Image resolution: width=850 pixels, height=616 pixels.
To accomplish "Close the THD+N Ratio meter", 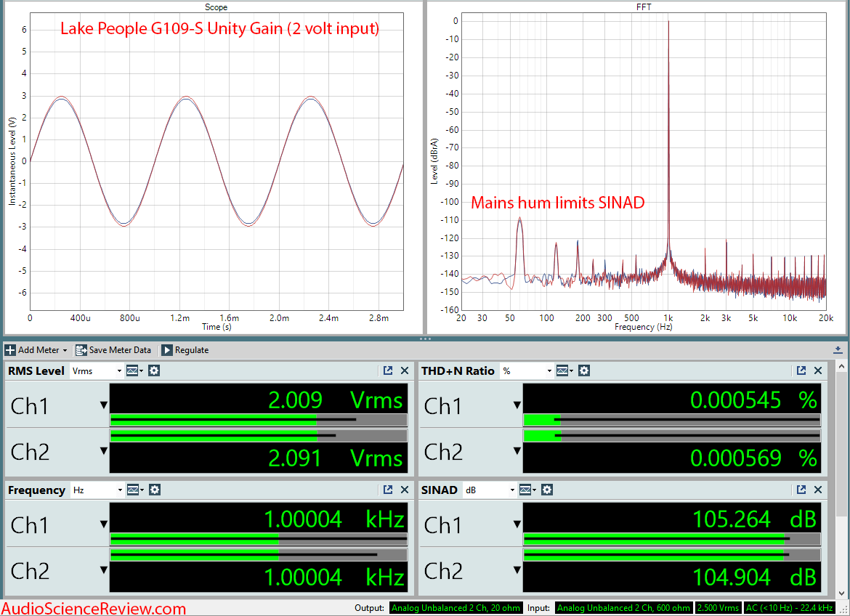I will point(818,371).
